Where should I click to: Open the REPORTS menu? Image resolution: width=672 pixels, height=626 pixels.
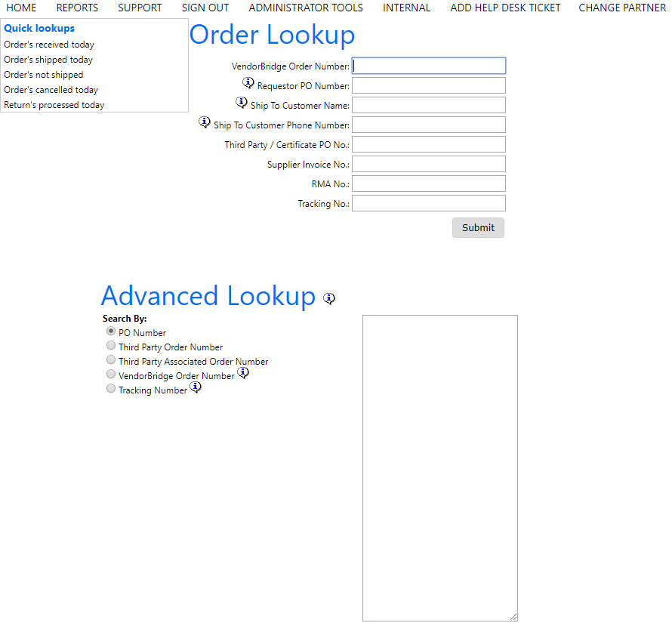point(77,8)
